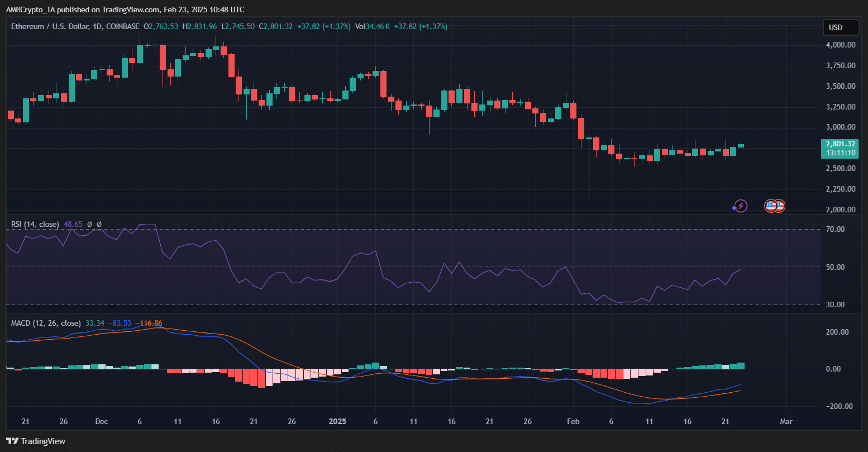Viewport: 868px width, 452px height.
Task: Click the 4,000.00 level on the price scale
Action: [841, 45]
